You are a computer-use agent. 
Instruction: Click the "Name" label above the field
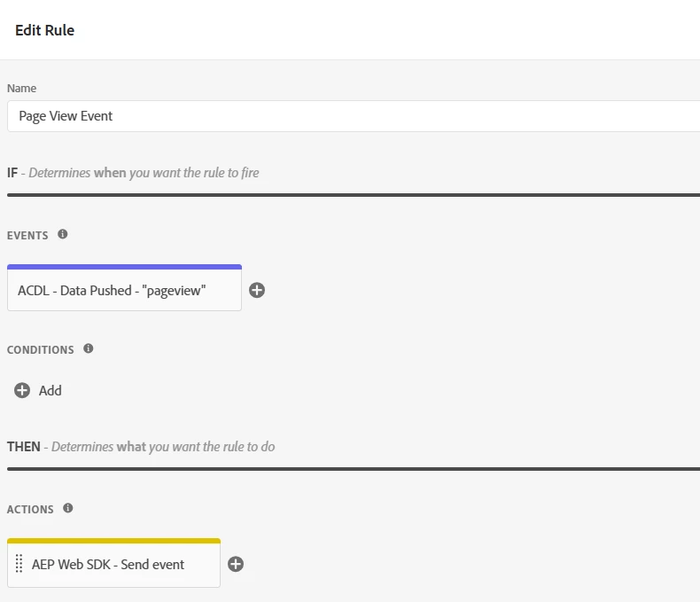pyautogui.click(x=21, y=89)
